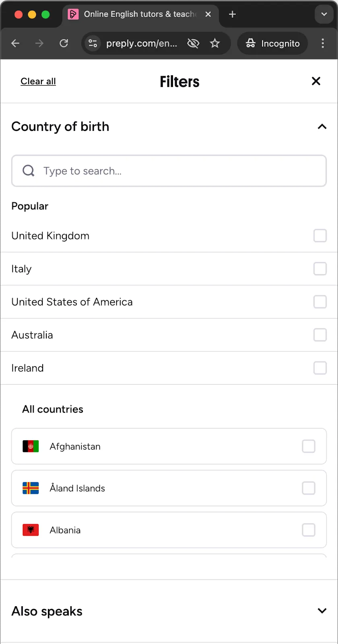Close the Filters panel with X
This screenshot has height=644, width=338.
click(316, 81)
